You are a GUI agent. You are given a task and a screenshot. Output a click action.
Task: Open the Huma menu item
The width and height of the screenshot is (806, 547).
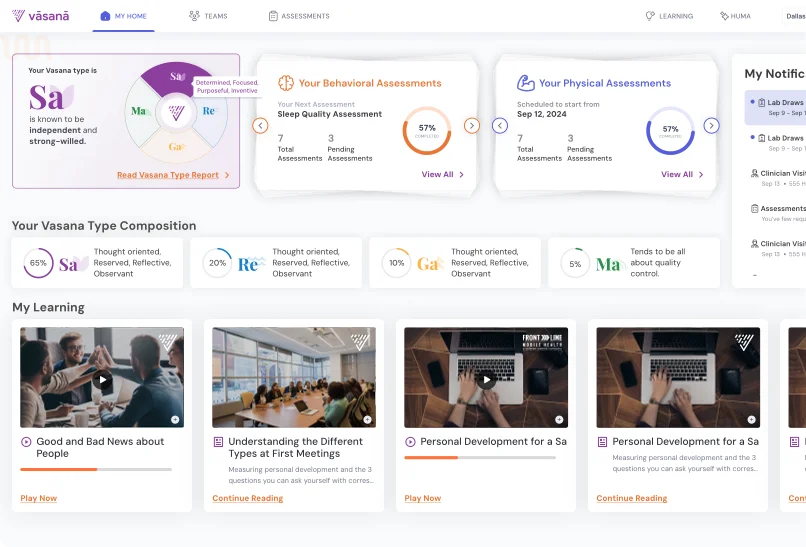[x=738, y=16]
